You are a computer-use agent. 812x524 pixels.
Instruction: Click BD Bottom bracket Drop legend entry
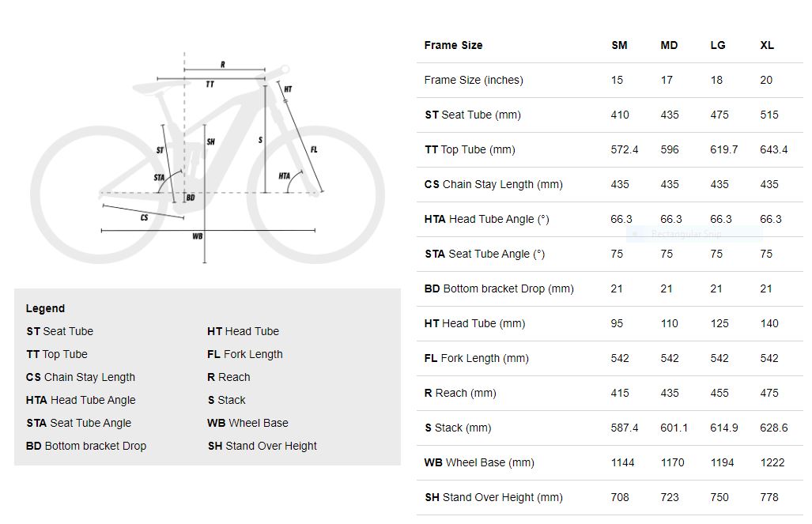tap(86, 447)
